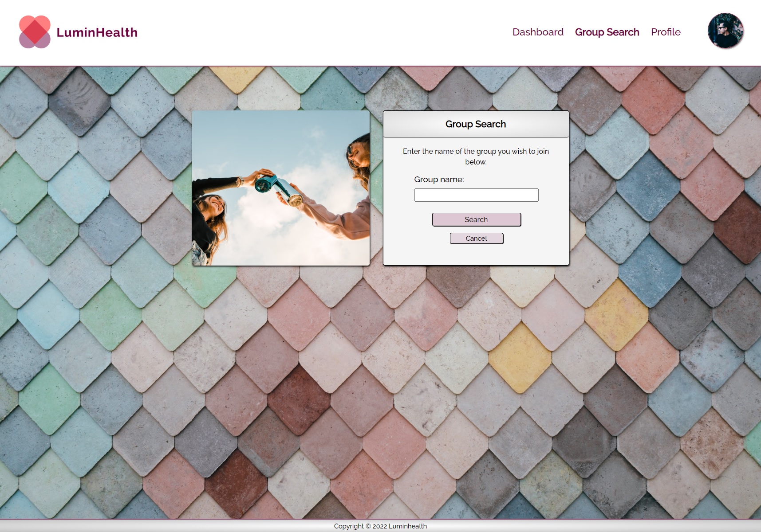Screen dimensions: 761x532
Task: Open the Dashboard navigation link
Action: [538, 32]
